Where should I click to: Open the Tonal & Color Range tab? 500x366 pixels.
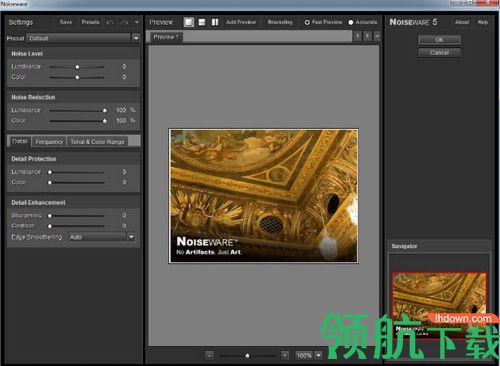pos(97,142)
